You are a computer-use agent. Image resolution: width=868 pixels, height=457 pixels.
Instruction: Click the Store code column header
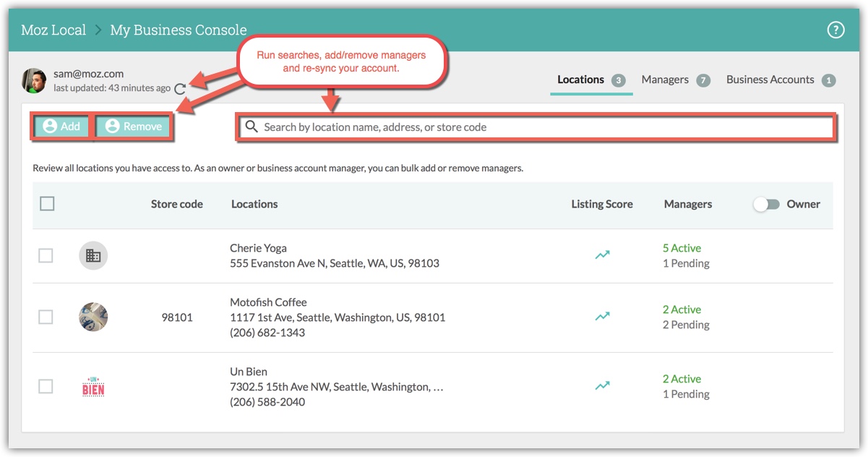177,204
